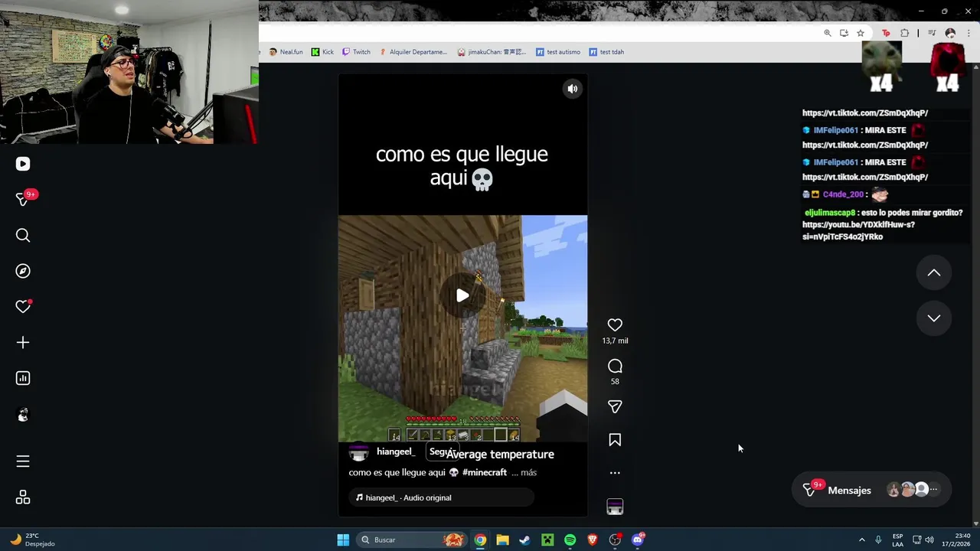Open the taskbar volume speaker icon
Image resolution: width=980 pixels, height=551 pixels.
click(x=929, y=540)
